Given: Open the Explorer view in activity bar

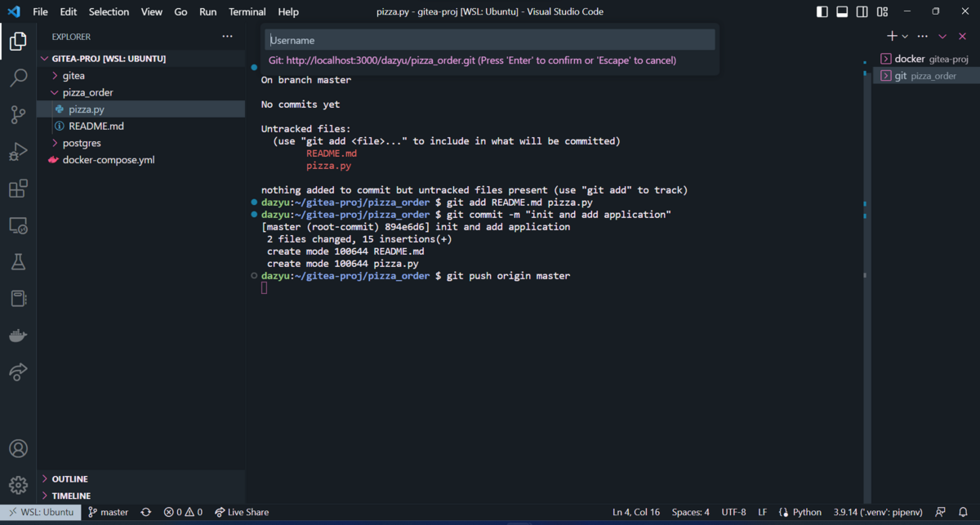Looking at the screenshot, I should pos(18,41).
